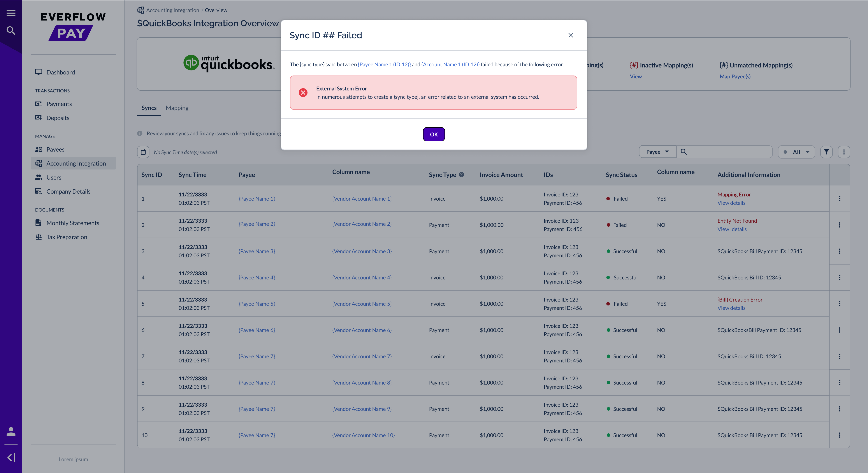The image size is (868, 473).
Task: Select the All radio filter option
Action: [785, 152]
